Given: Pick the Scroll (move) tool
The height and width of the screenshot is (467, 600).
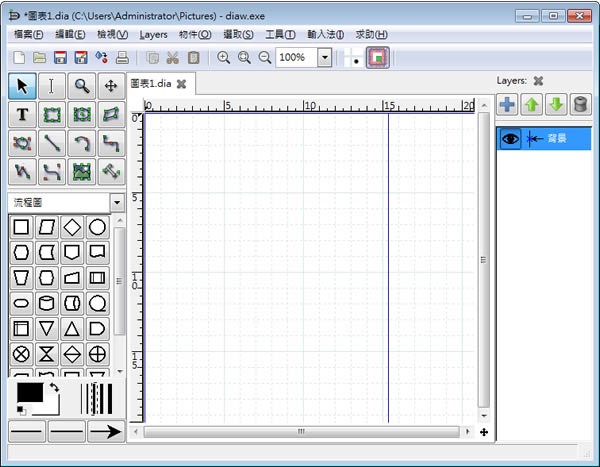Looking at the screenshot, I should [111, 86].
